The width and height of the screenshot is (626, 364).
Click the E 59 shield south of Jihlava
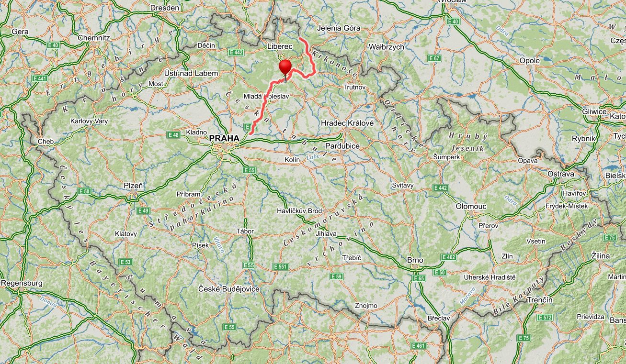coord(337,276)
